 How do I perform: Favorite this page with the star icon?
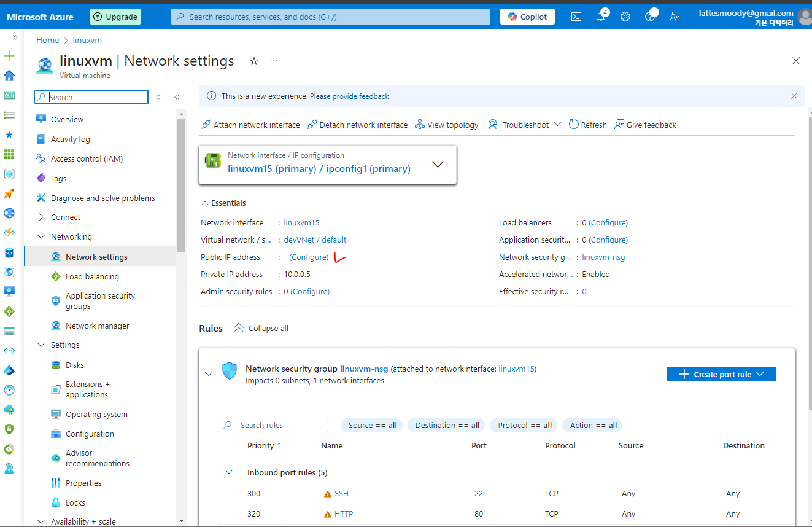[x=254, y=61]
